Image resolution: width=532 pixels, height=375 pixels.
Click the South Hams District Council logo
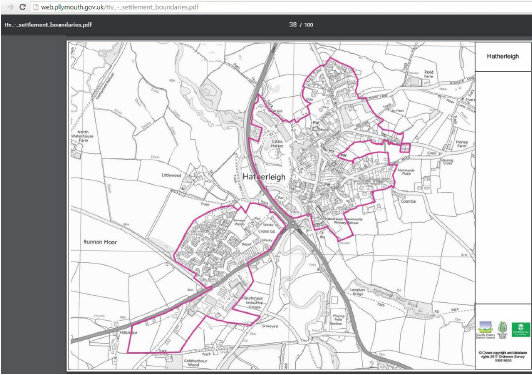pyautogui.click(x=485, y=330)
